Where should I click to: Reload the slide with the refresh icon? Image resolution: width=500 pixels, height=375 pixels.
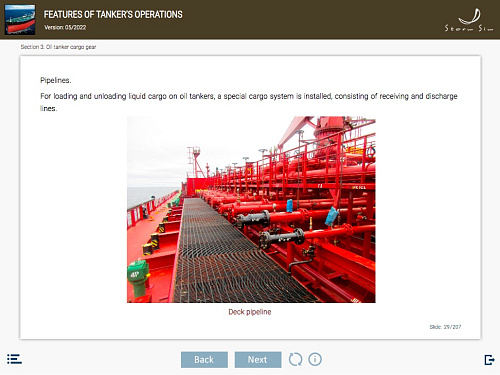[x=295, y=359]
